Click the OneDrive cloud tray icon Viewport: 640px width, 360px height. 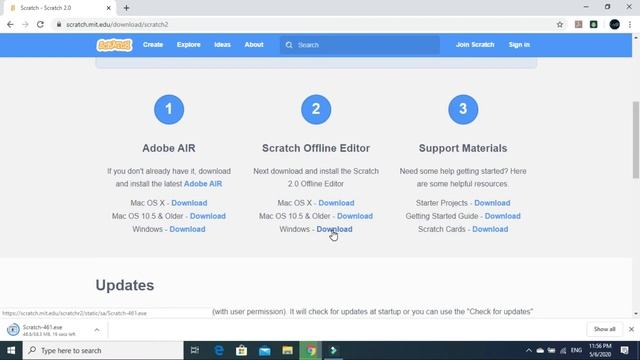click(540, 350)
